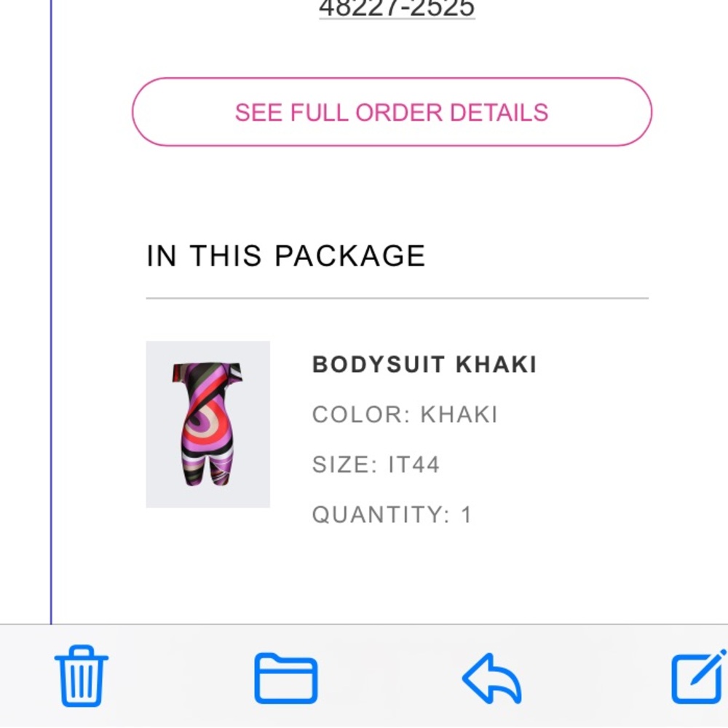Click the BODYSUIT KHAKI product title
Screen dimensions: 728x728
424,364
